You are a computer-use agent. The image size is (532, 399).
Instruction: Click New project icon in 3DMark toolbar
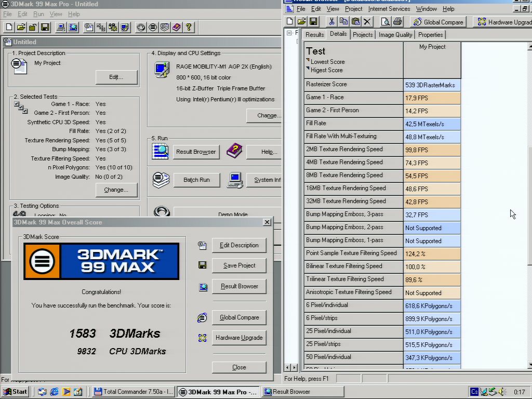pos(9,27)
